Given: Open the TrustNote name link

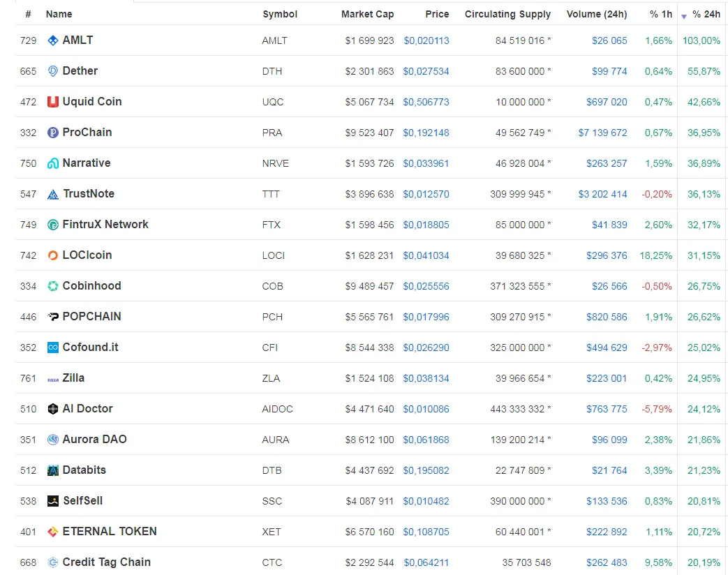Looking at the screenshot, I should [x=89, y=194].
